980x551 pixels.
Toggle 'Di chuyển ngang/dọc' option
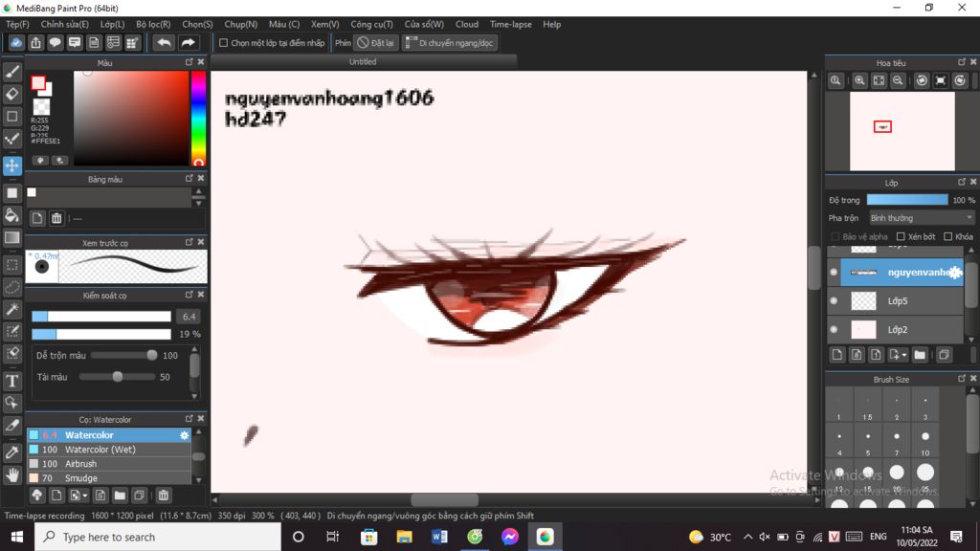(450, 43)
